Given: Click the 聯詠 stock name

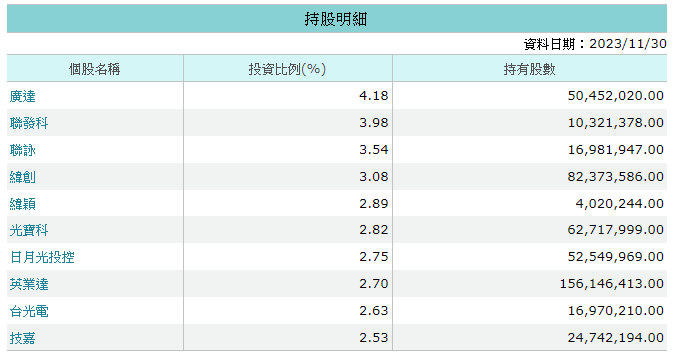Looking at the screenshot, I should tap(23, 150).
